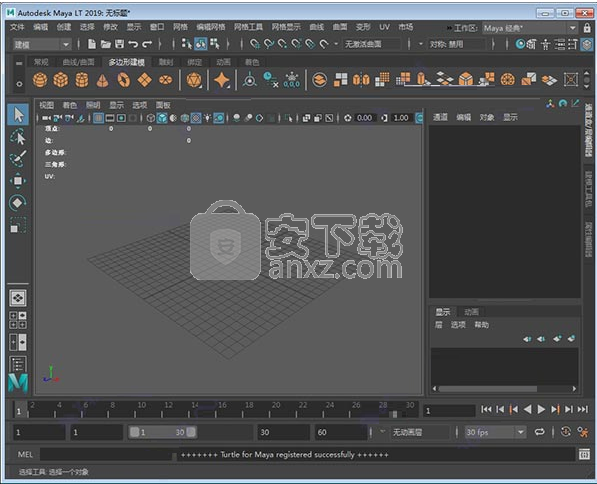The width and height of the screenshot is (597, 484).
Task: Open the viewport 照明 menu
Action: coord(93,105)
